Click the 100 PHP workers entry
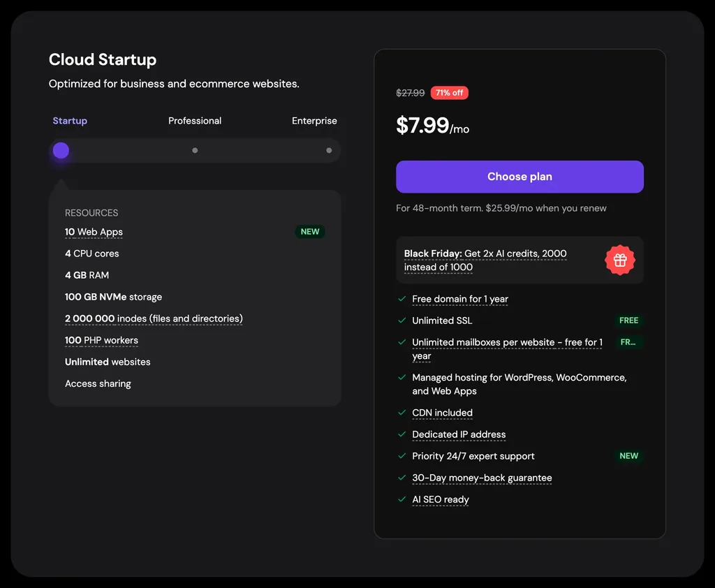The height and width of the screenshot is (588, 715). click(101, 340)
